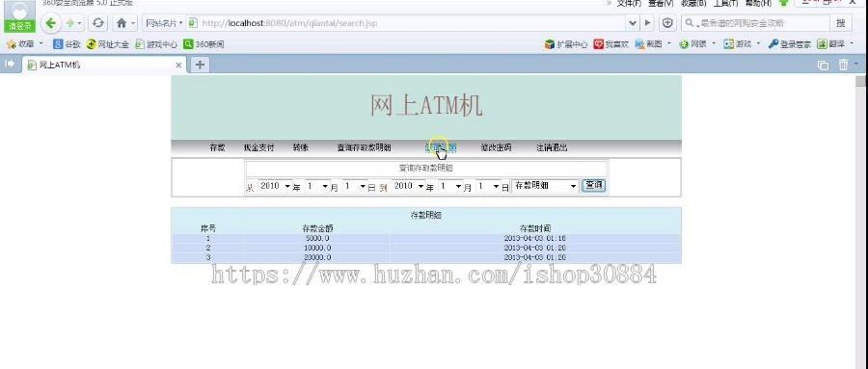Open the 游戏 games tool

pyautogui.click(x=738, y=44)
